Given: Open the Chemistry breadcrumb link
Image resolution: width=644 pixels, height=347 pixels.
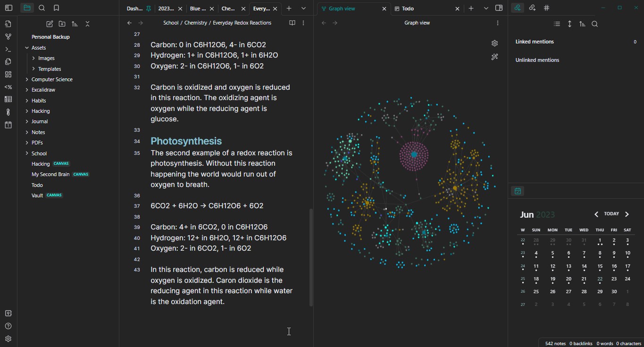Looking at the screenshot, I should 196,23.
